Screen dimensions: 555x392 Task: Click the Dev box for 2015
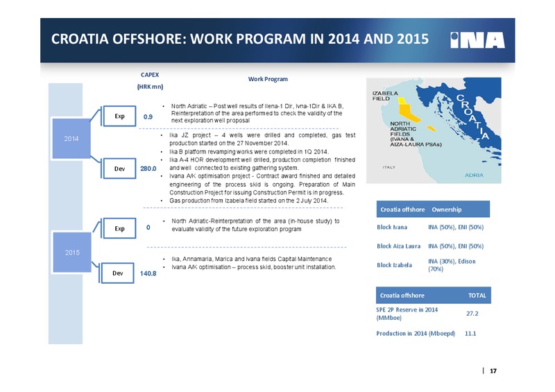118,273
